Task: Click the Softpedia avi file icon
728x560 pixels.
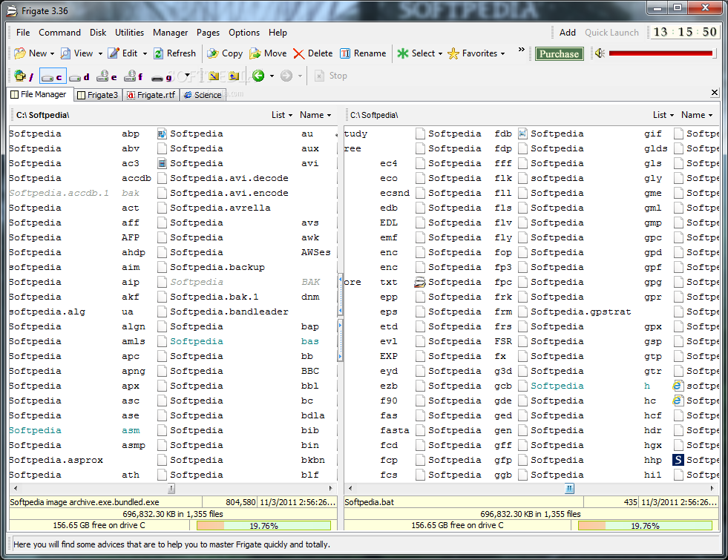Action: tap(162, 163)
